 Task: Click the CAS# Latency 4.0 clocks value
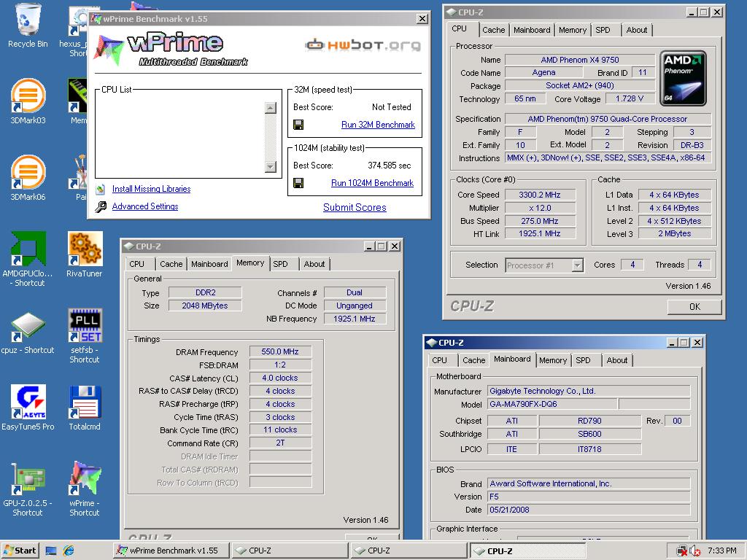pyautogui.click(x=280, y=378)
